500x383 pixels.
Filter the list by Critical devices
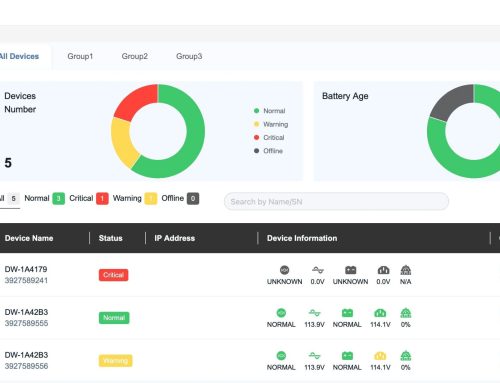point(89,198)
